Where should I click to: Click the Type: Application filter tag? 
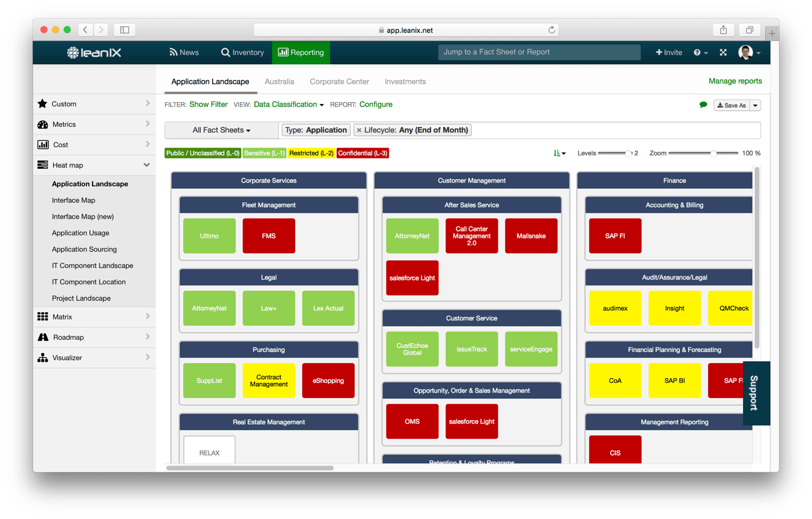316,130
